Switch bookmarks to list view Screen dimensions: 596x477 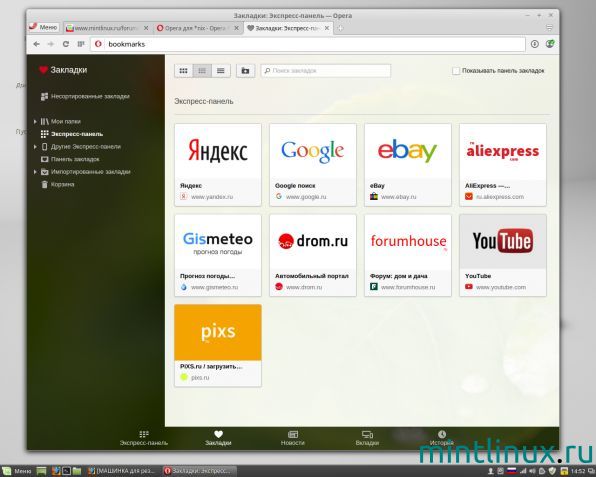point(221,71)
